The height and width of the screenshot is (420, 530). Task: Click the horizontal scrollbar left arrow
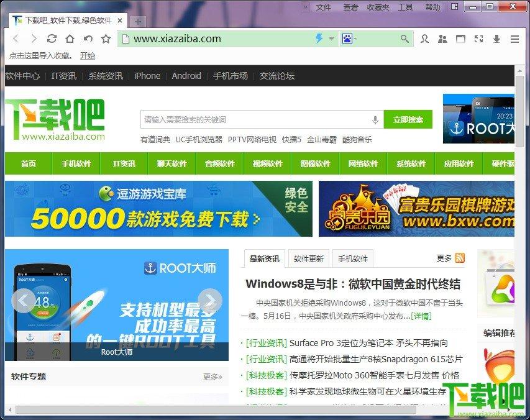click(x=10, y=410)
